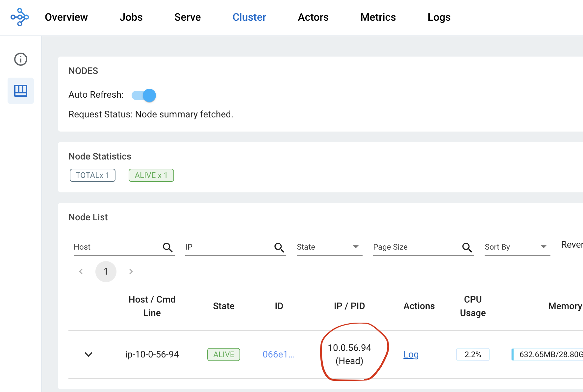Click the IP filter search icon
Image resolution: width=583 pixels, height=392 pixels.
[279, 247]
